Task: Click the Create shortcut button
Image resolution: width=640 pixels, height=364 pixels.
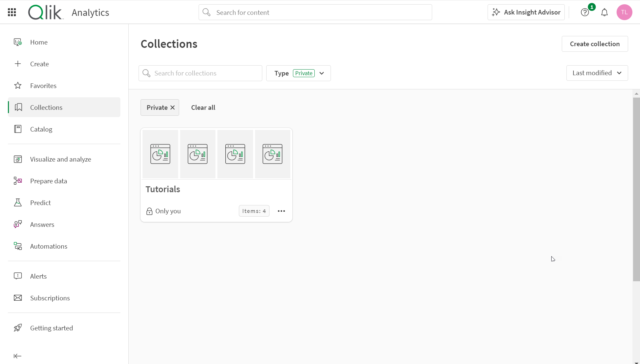Action: tap(40, 64)
